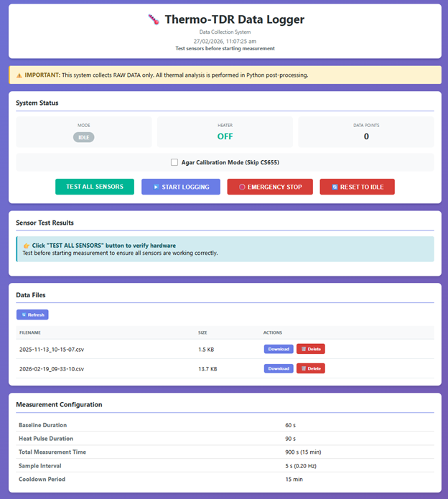Download the 2025-11-13_10-15-07.csv file
Screen dimensions: 448x499
[278, 349]
